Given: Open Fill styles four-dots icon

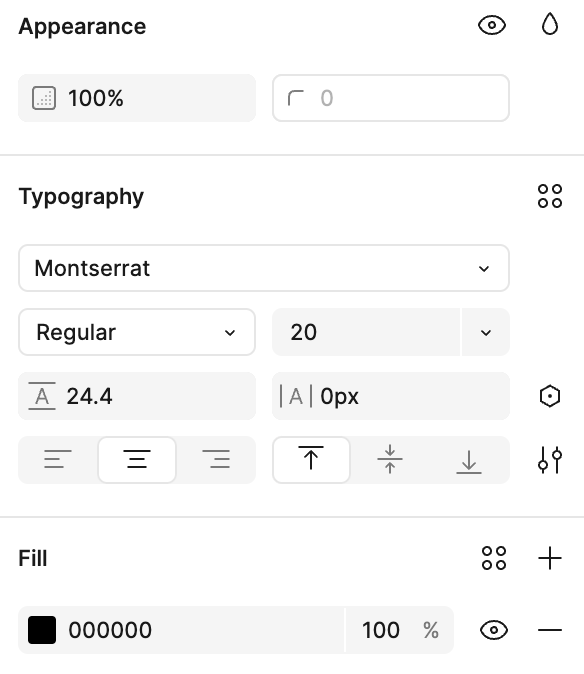Looking at the screenshot, I should (494, 558).
